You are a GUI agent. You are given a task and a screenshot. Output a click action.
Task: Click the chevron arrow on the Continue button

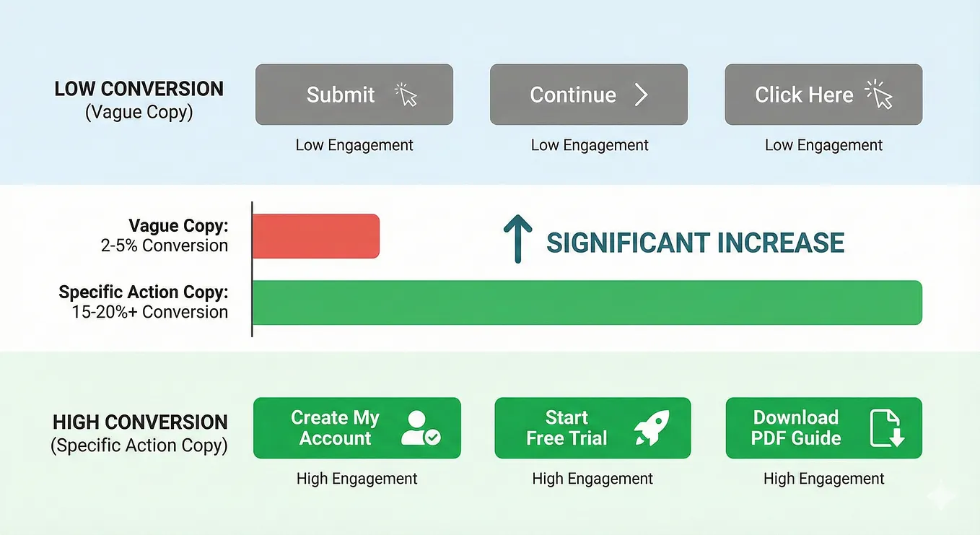(x=641, y=95)
